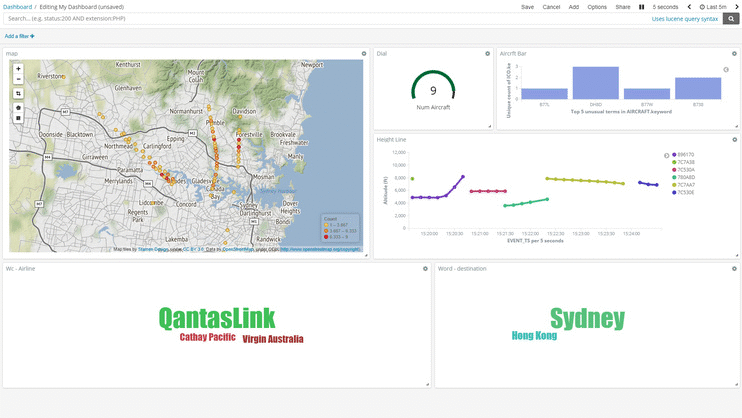Click the Cathay Pacific word
742x418 pixels.
(207, 337)
